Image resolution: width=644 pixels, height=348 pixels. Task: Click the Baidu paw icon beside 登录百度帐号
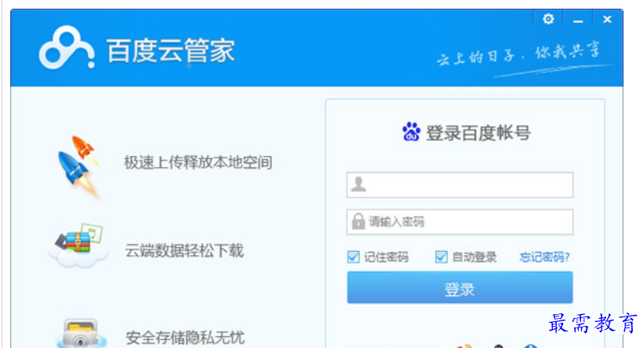411,131
